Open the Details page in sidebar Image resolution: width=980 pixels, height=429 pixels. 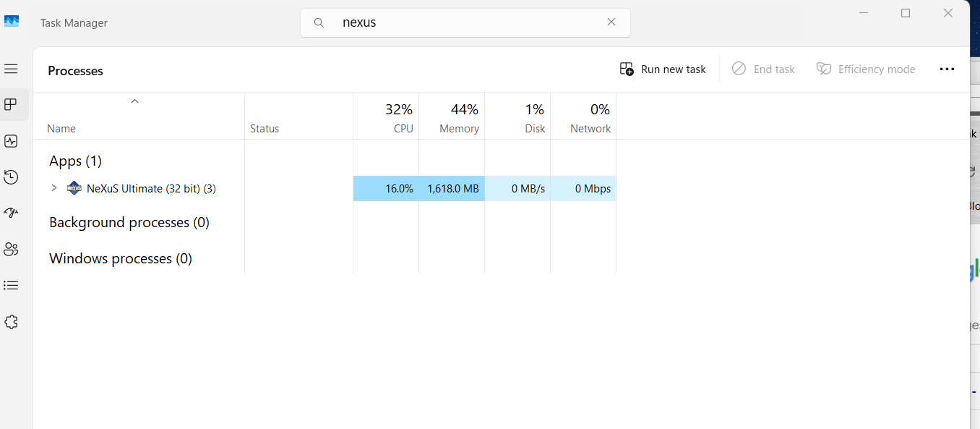[x=11, y=286]
